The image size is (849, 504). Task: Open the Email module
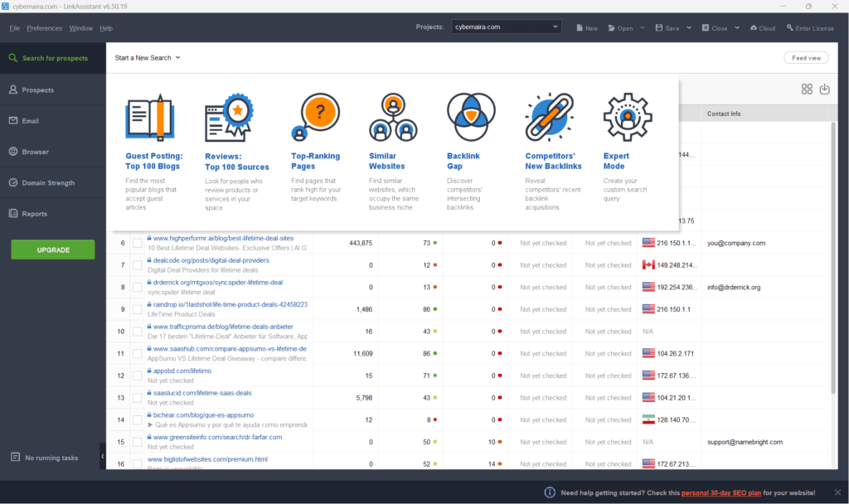coord(53,121)
